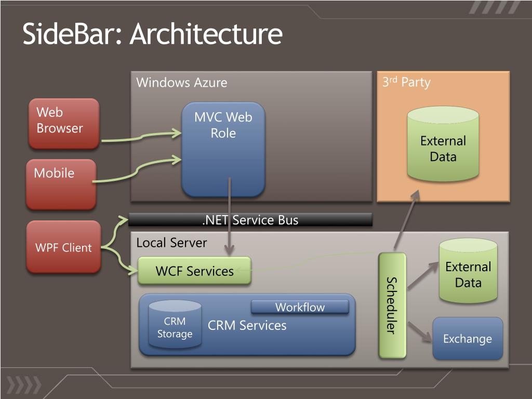The height and width of the screenshot is (399, 532).
Task: Click External Data cylinder in 3rd Party
Action: (x=443, y=144)
